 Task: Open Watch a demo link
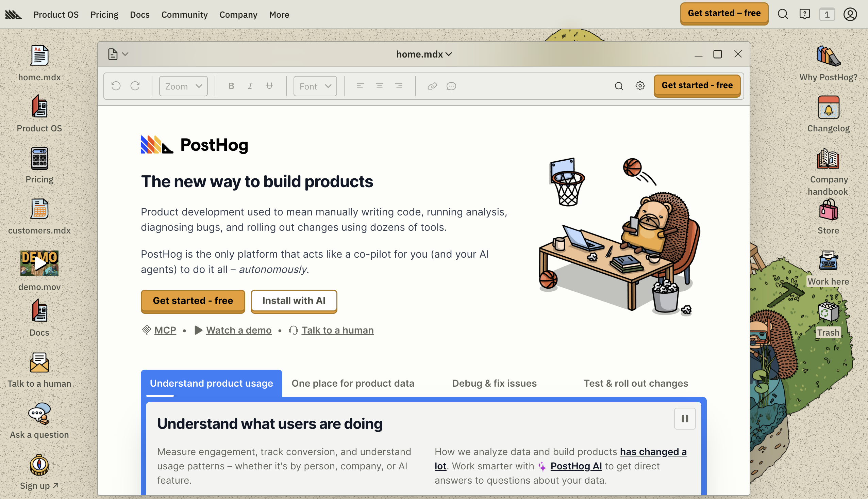(x=239, y=330)
